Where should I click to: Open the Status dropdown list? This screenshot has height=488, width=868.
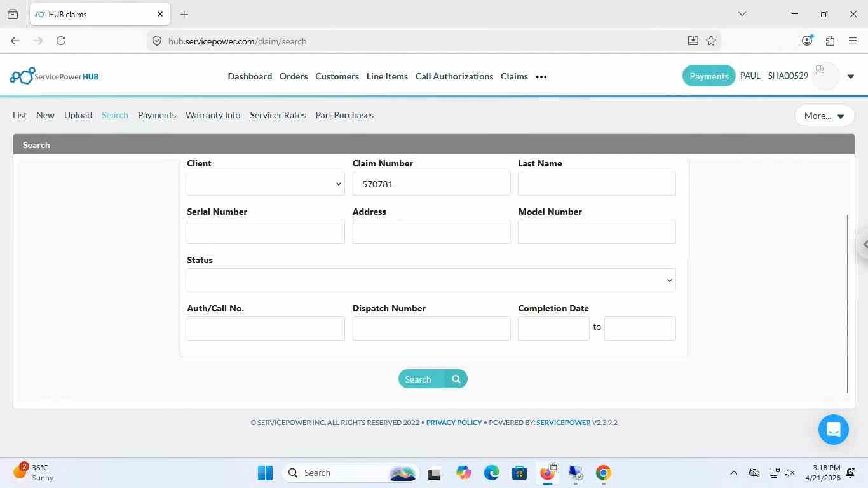pos(431,280)
